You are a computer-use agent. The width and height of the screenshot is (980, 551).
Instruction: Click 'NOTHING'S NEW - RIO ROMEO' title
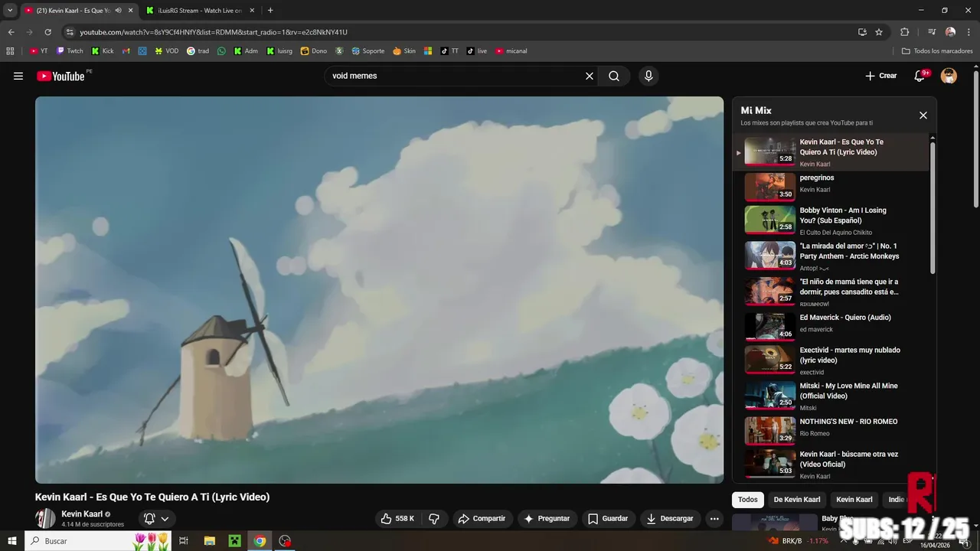[848, 422]
